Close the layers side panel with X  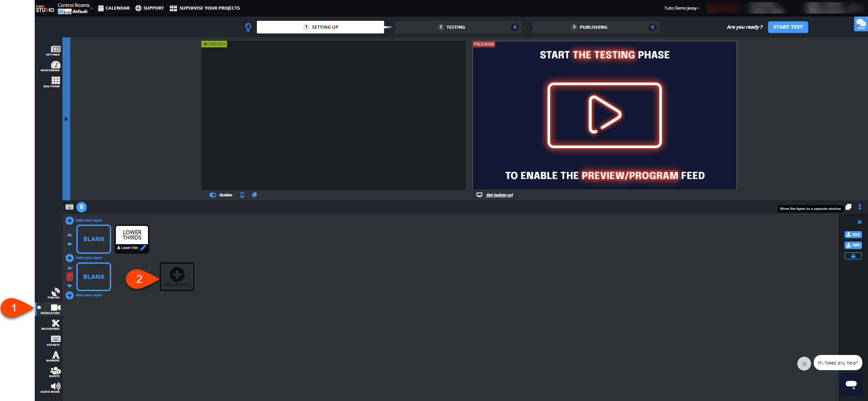859,222
